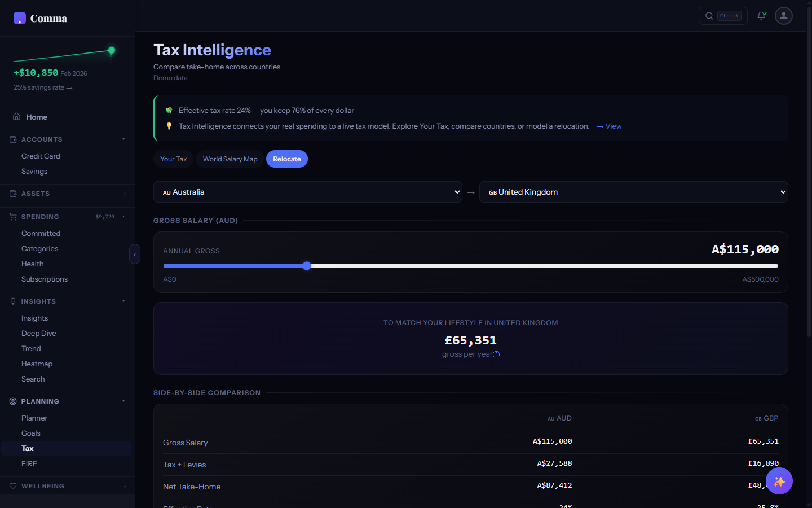The image size is (812, 508).
Task: Collapse the Accounts section
Action: point(123,139)
